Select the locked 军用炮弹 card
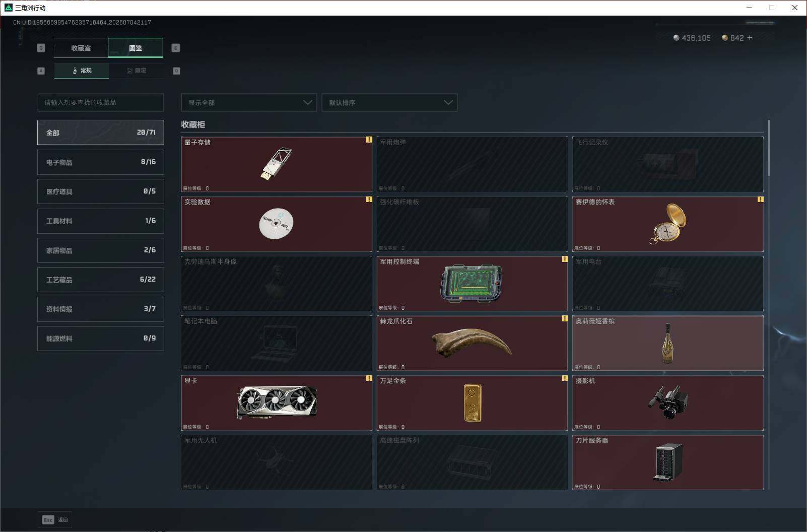The height and width of the screenshot is (532, 807). 472,164
